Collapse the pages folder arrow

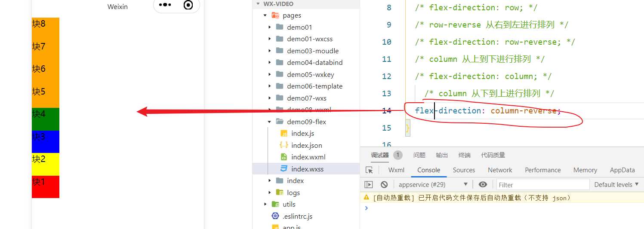(x=265, y=15)
